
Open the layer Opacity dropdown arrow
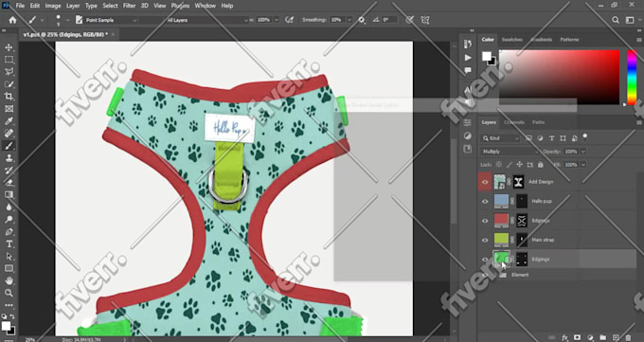[x=583, y=152]
